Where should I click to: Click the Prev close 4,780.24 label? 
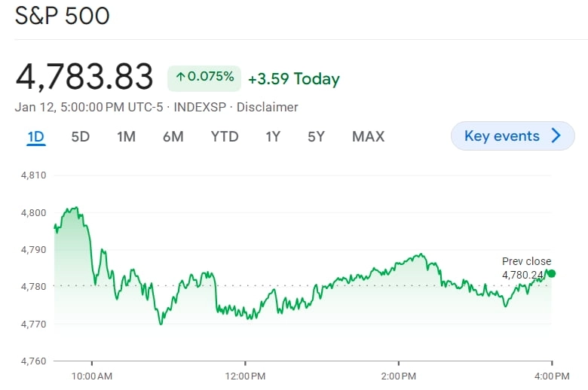pos(525,269)
